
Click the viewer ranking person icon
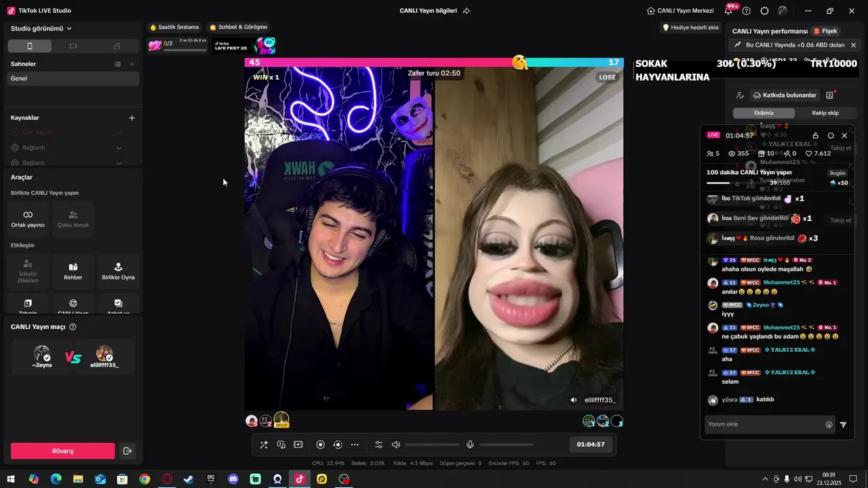740,96
